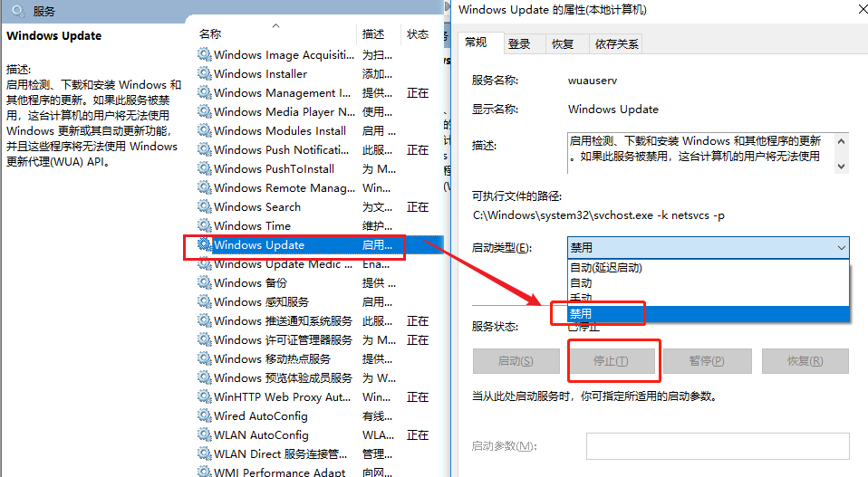Click gear icon of Windows Push Notification service

pyautogui.click(x=205, y=149)
